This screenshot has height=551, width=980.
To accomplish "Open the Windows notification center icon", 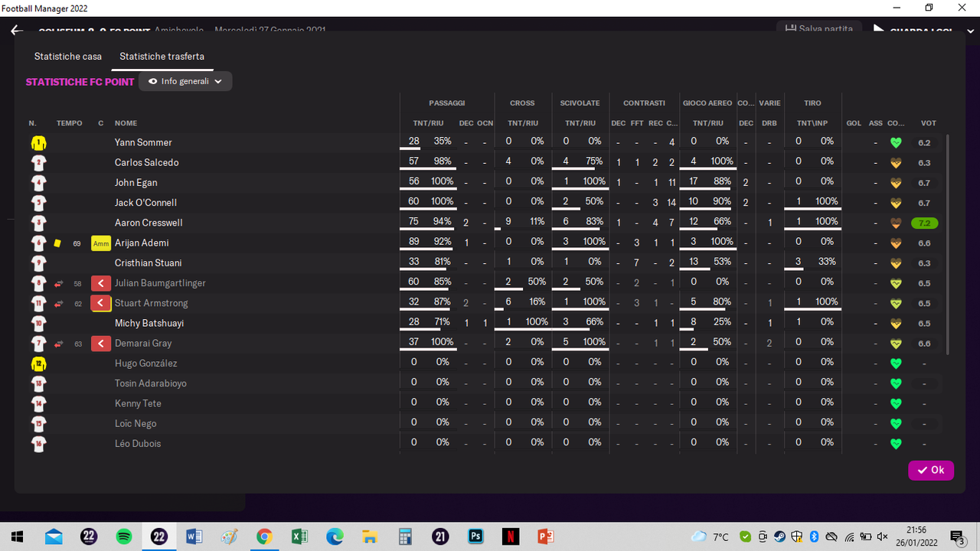I will coord(956,536).
